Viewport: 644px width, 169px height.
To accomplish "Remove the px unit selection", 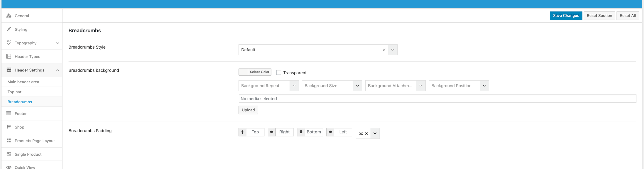I will coord(367,134).
